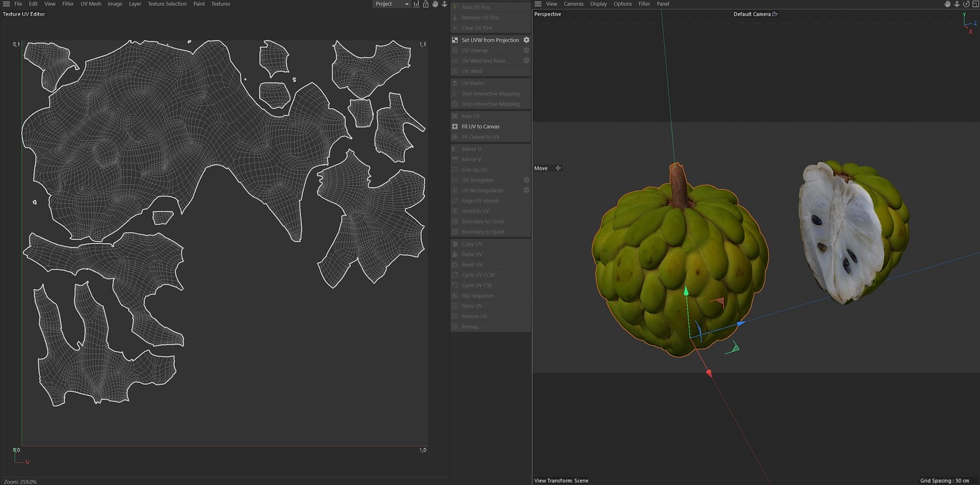Open Set UVW from Projection settings gear
The width and height of the screenshot is (980, 485).
(x=526, y=40)
